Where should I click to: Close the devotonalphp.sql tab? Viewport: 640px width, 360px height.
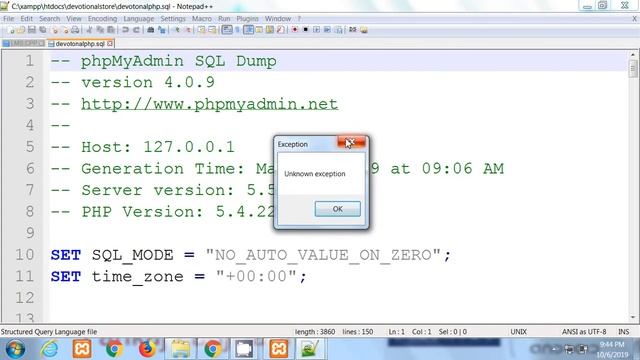[110, 43]
